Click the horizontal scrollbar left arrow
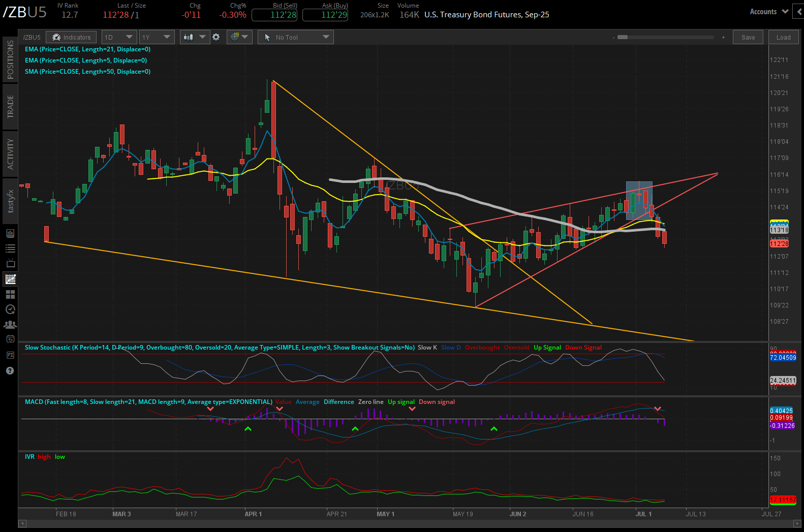The width and height of the screenshot is (804, 532). [x=22, y=523]
